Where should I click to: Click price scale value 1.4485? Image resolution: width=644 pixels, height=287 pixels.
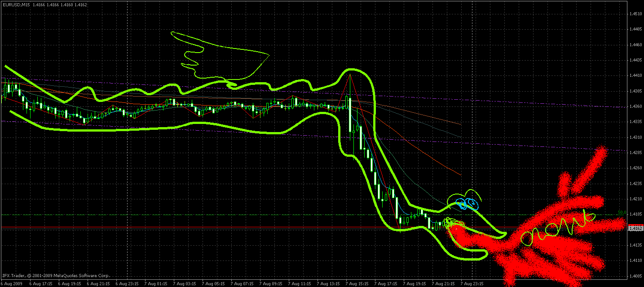tap(635, 30)
